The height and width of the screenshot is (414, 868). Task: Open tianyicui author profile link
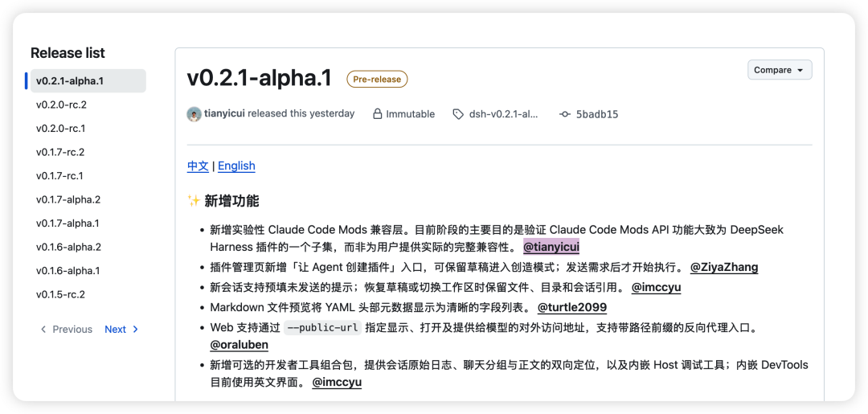click(x=225, y=114)
